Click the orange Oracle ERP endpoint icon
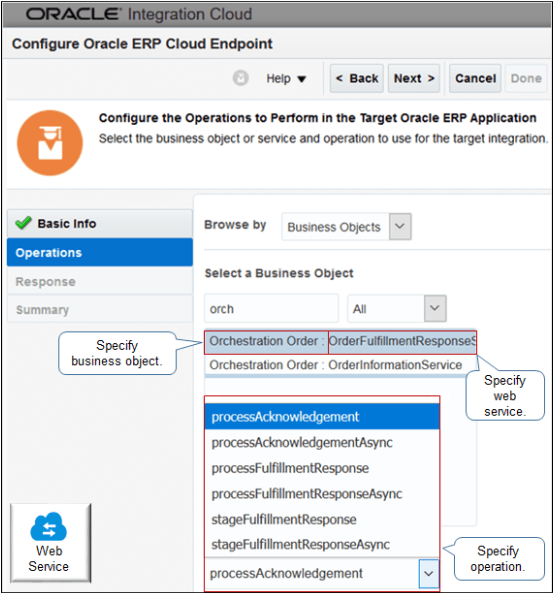The image size is (554, 594). coord(50,143)
